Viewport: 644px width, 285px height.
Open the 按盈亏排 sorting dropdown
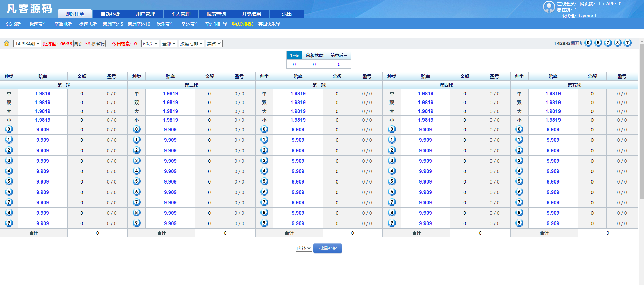(x=191, y=44)
